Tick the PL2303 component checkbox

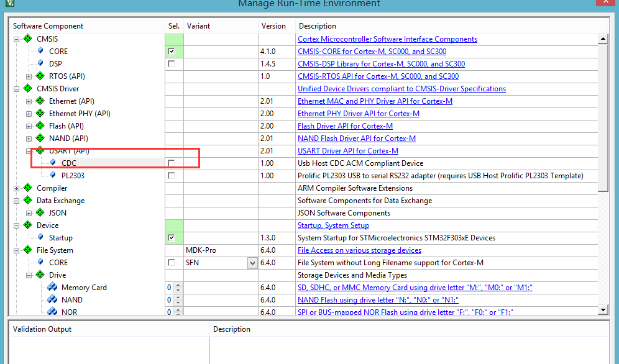click(x=172, y=176)
